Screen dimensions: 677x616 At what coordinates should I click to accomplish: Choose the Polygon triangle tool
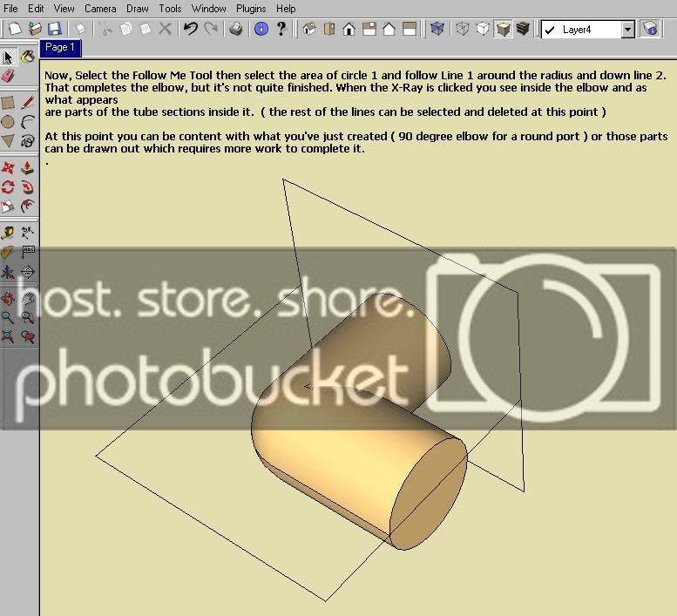8,141
